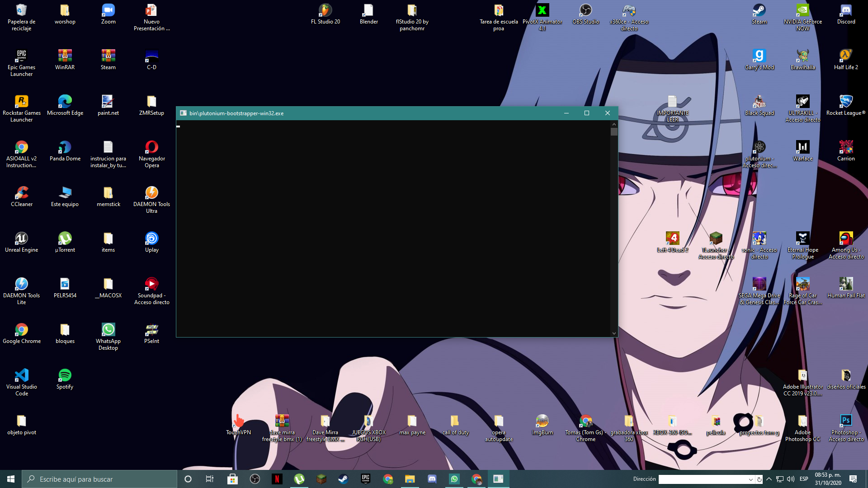This screenshot has width=868, height=488.
Task: Select the Photoshop shortcut icon
Action: [846, 427]
